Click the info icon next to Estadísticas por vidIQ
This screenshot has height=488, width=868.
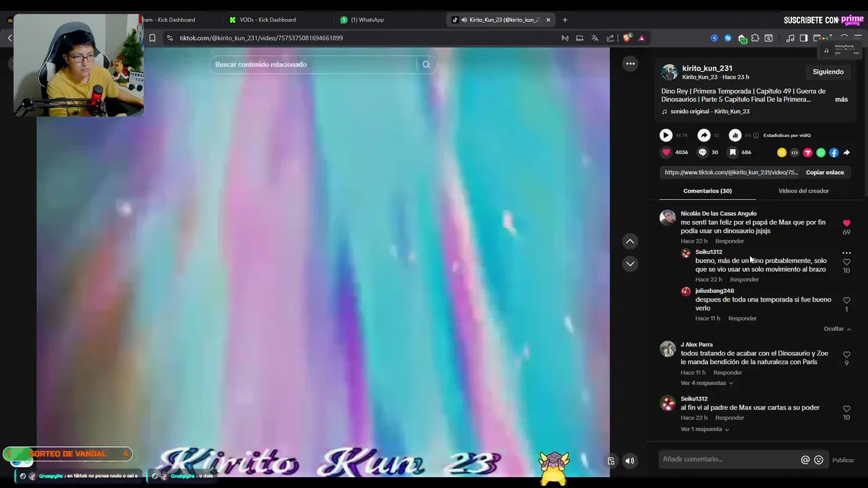[x=756, y=135]
